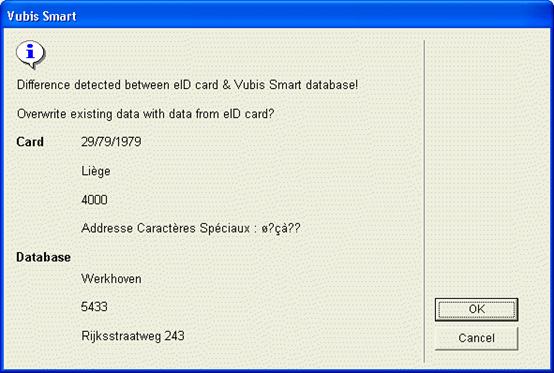
Task: Select the bold Database label
Action: [x=43, y=257]
